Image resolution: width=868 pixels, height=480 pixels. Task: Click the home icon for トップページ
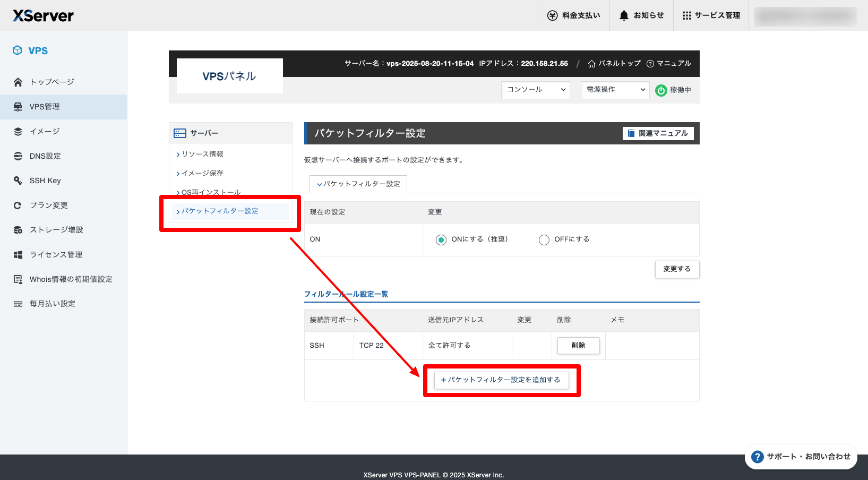[x=18, y=82]
